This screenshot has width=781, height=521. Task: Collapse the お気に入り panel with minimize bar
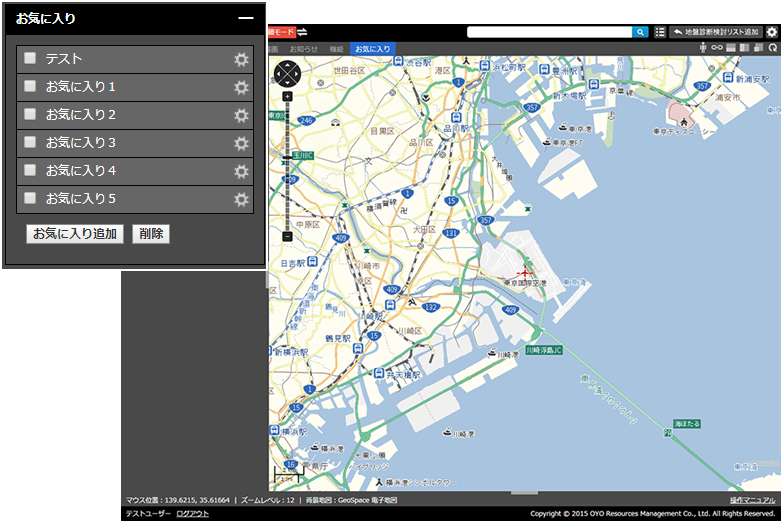246,18
